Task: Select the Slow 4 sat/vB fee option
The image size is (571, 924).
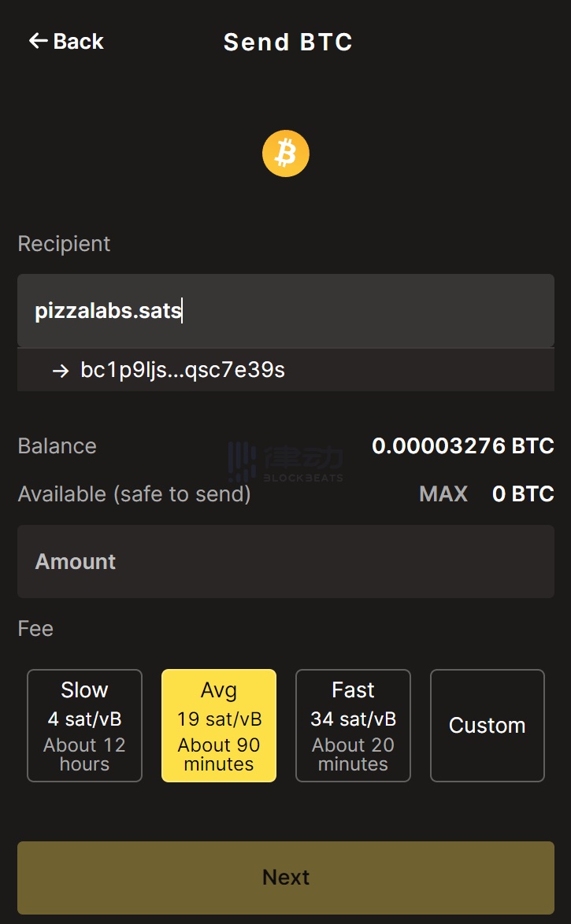Action: pyautogui.click(x=84, y=725)
